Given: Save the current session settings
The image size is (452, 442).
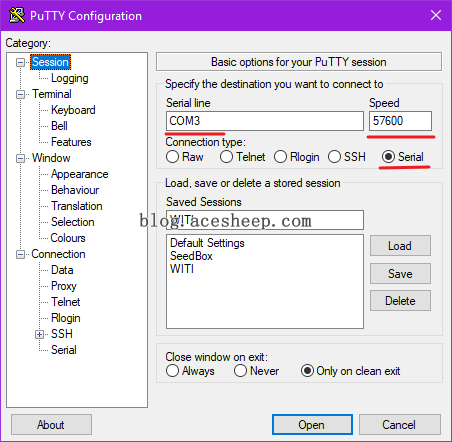Looking at the screenshot, I should point(400,274).
